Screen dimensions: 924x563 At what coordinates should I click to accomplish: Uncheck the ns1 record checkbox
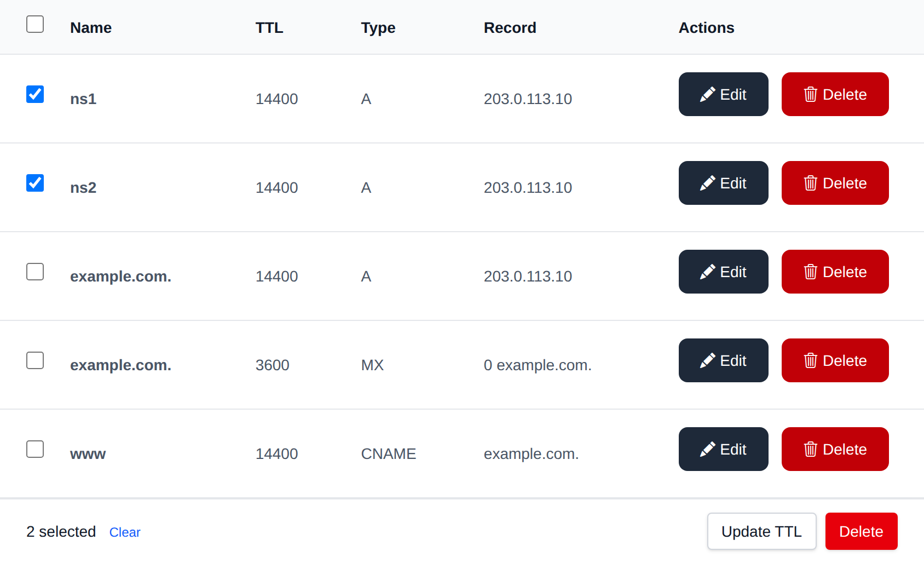coord(35,94)
